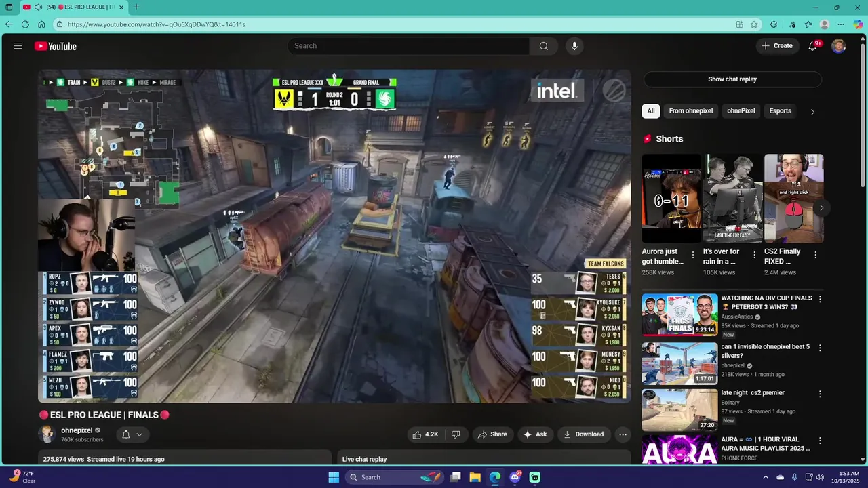Go to YouTube home via logo
868x488 pixels.
56,46
